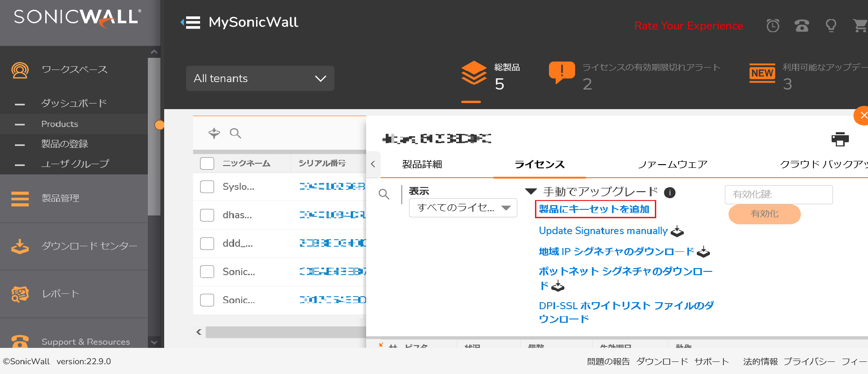Viewport: 868px width, 374px height.
Task: Click the telephone contact icon in header
Action: pos(802,26)
